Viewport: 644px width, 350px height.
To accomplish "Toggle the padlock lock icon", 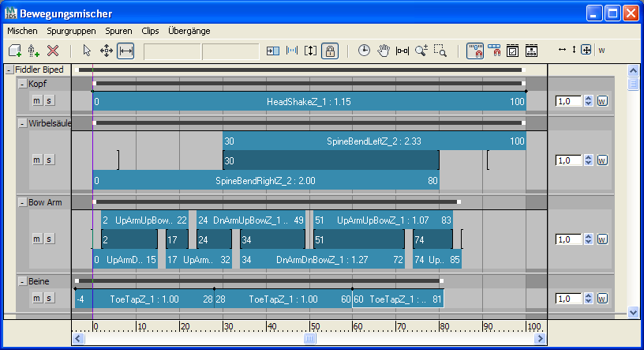I will (330, 51).
